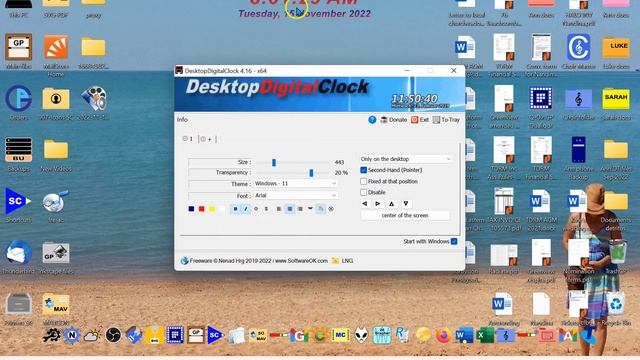Move clock down with down arrow button
The image size is (640, 360).
point(406,203)
